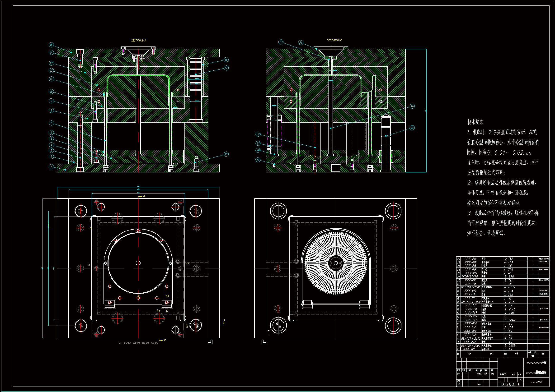Select the 技术要求 heading text

click(x=475, y=122)
